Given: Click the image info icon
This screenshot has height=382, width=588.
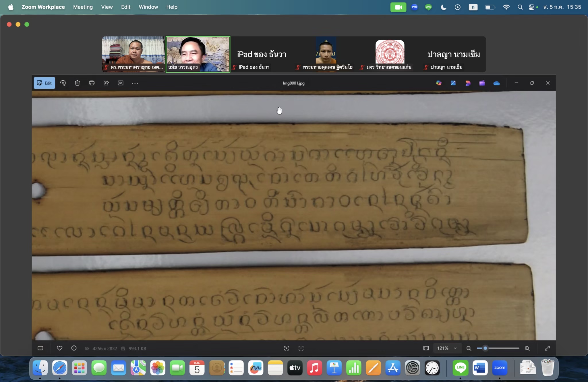Looking at the screenshot, I should click(74, 348).
